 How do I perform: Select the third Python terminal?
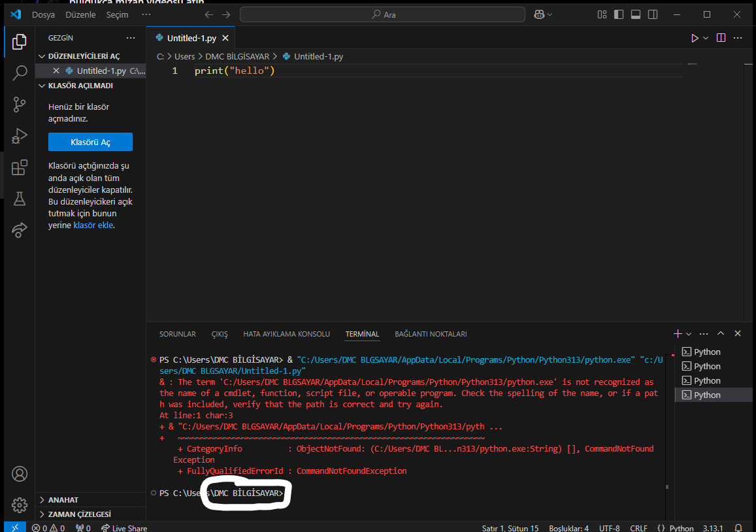[x=714, y=380]
